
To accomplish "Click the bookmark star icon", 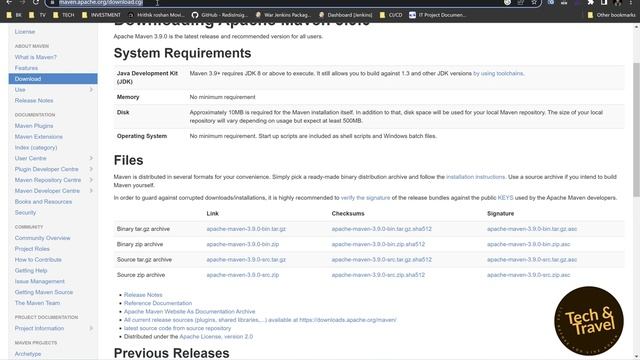I will pos(534,2).
